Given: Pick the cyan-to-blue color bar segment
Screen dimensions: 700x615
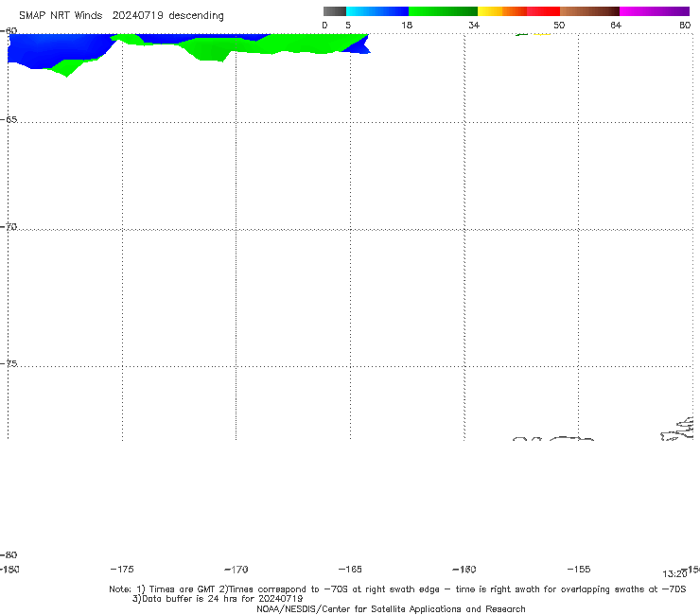Looking at the screenshot, I should tap(377, 11).
